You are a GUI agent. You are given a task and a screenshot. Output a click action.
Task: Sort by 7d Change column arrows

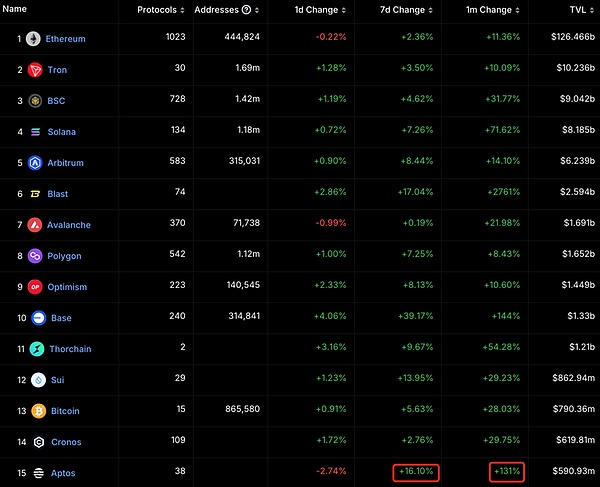(x=430, y=10)
